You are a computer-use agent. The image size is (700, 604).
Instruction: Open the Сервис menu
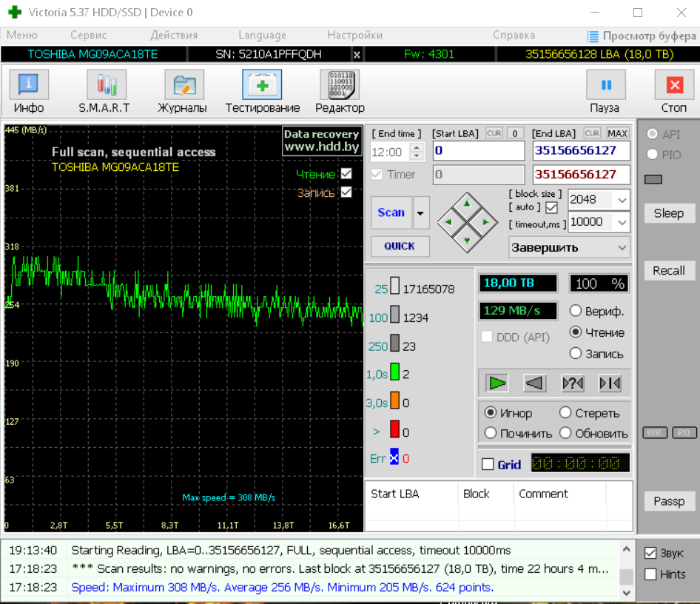click(89, 35)
